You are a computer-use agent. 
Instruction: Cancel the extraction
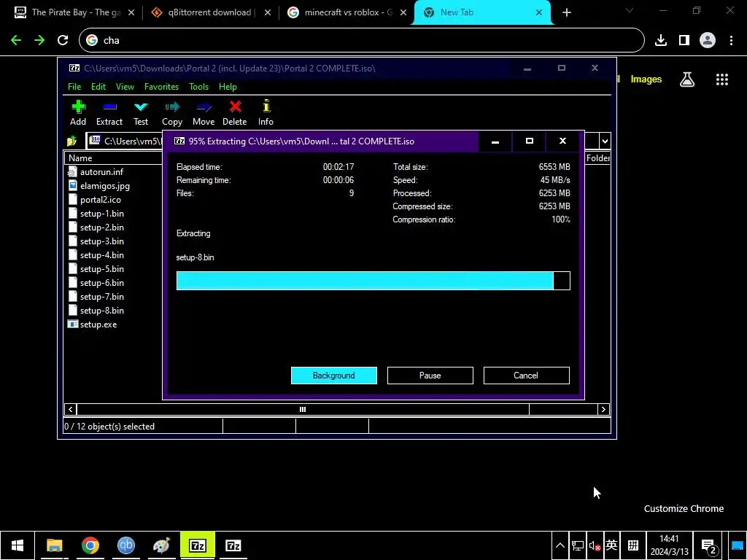527,376
